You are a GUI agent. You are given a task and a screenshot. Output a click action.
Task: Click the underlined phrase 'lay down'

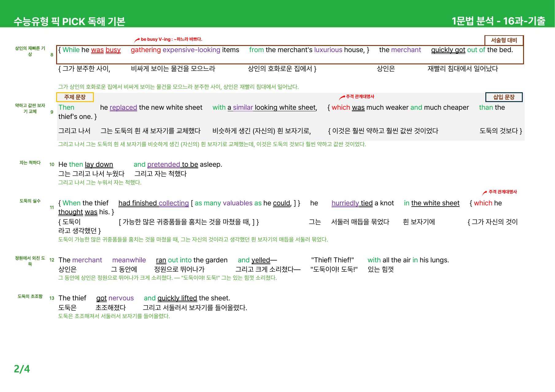coord(99,165)
